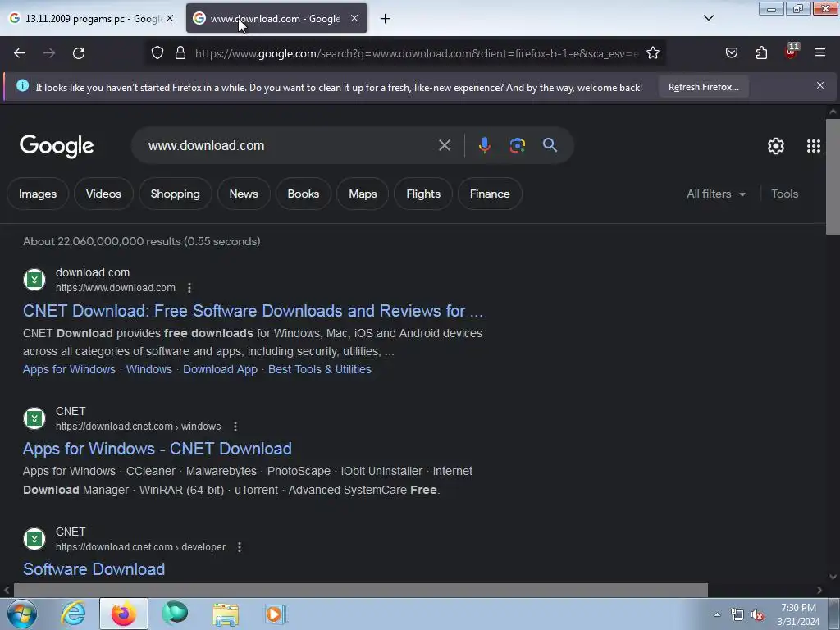Search by image with Google Lens icon
This screenshot has height=630, width=840.
click(517, 145)
